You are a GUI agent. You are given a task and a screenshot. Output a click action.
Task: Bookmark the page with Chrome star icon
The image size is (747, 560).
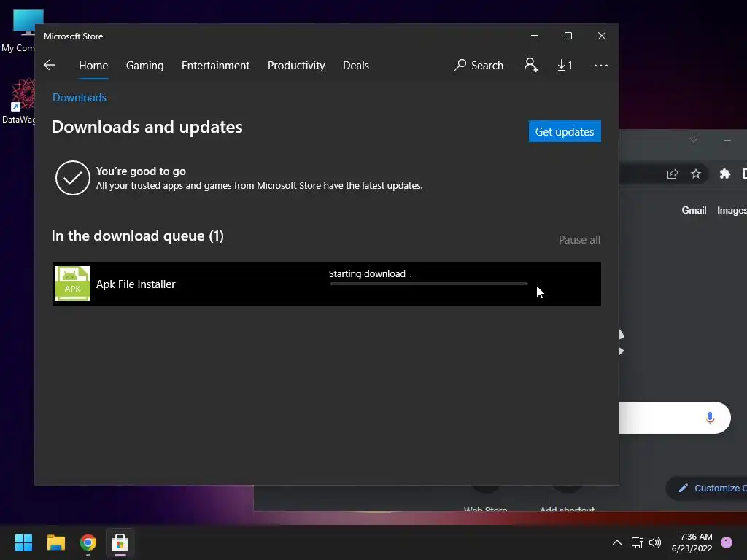pos(695,174)
